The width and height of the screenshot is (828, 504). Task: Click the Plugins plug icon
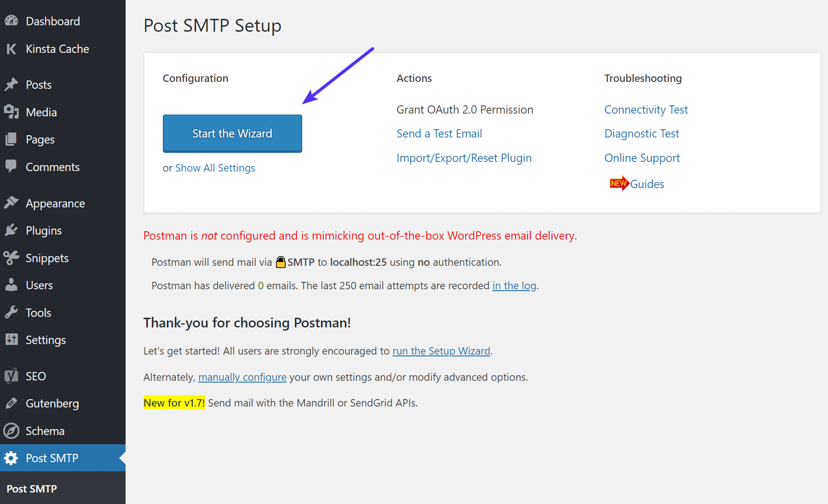coord(11,230)
